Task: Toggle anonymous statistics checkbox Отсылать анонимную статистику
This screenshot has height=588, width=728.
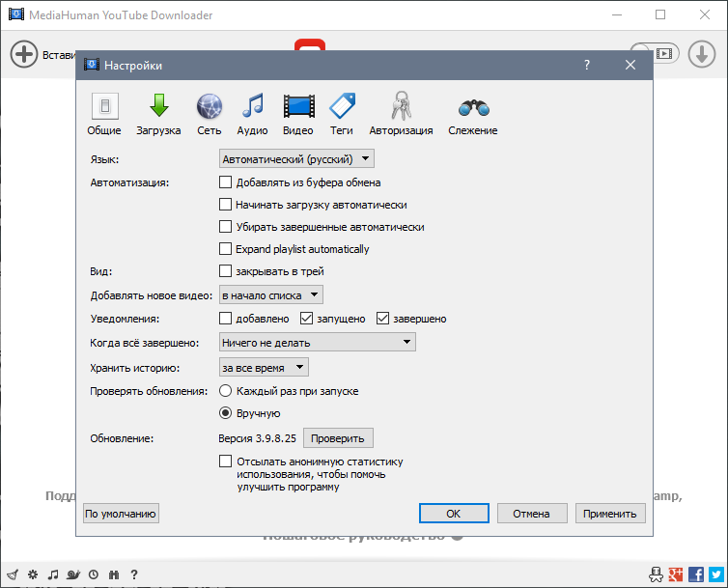Action: pyautogui.click(x=225, y=462)
